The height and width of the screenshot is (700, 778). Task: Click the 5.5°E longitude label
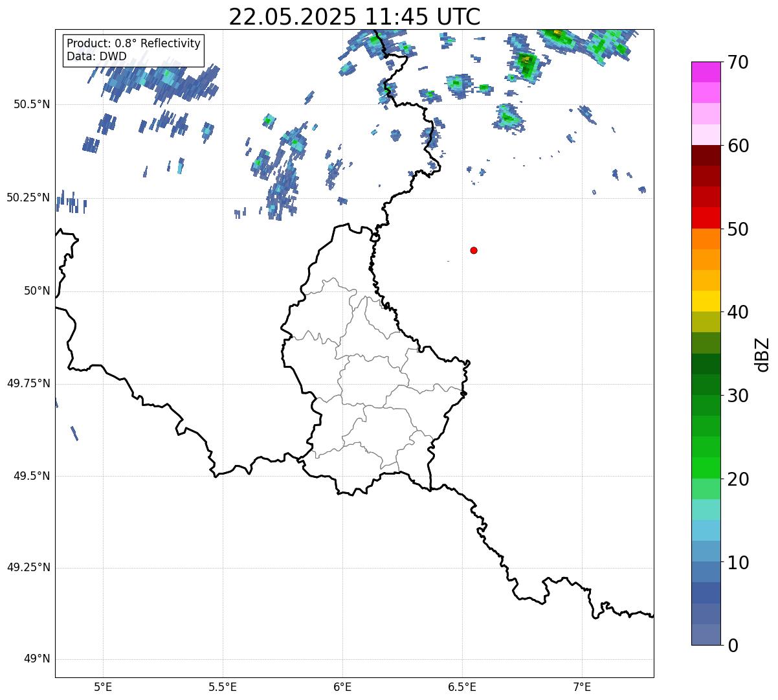(x=223, y=687)
